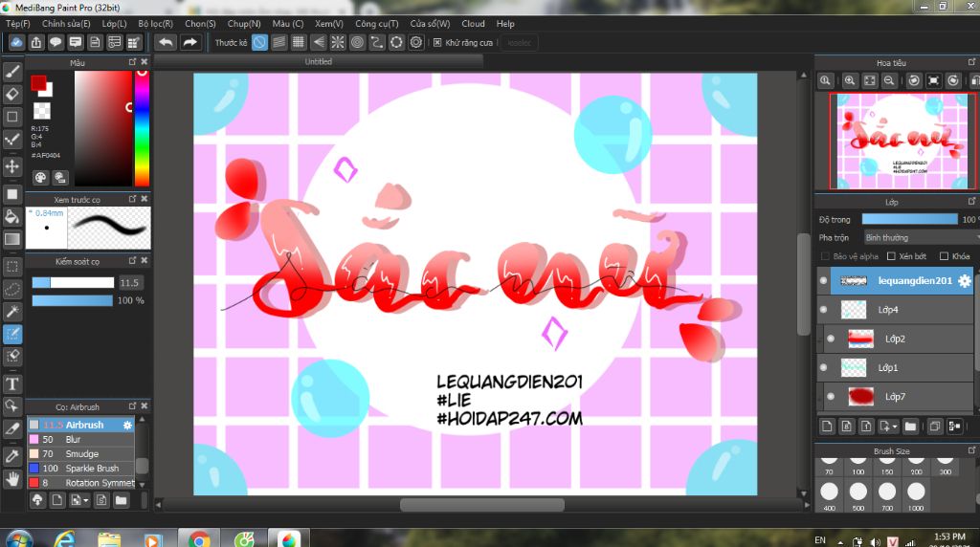Select the Magic Wand tool
980x547 pixels.
click(11, 312)
